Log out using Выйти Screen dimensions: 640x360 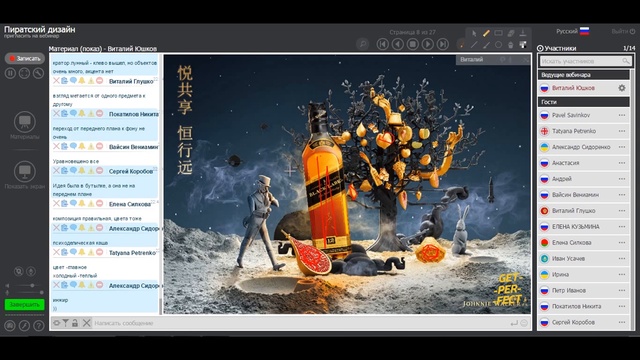(x=623, y=31)
